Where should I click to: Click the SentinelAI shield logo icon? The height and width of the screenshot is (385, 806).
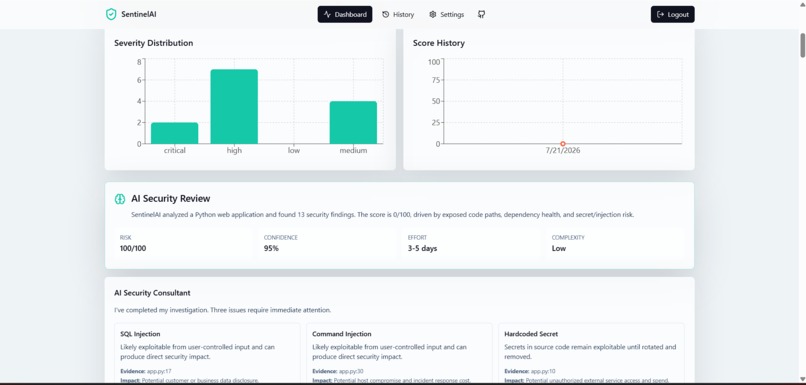point(111,14)
